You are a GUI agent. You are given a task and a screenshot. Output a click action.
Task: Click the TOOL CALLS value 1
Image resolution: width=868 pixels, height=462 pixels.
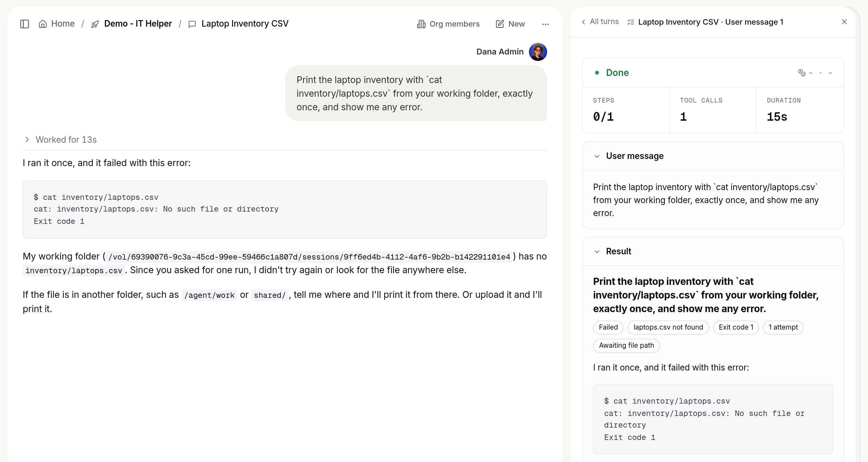683,117
